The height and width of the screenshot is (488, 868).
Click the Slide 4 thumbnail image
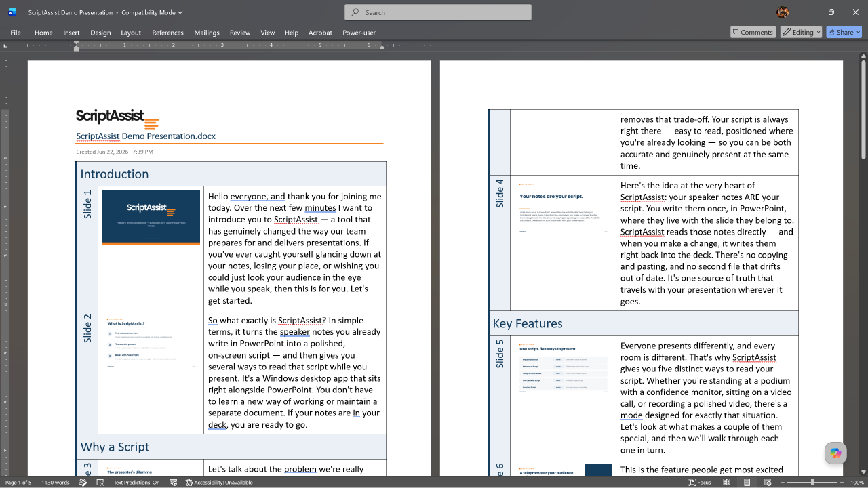click(564, 207)
